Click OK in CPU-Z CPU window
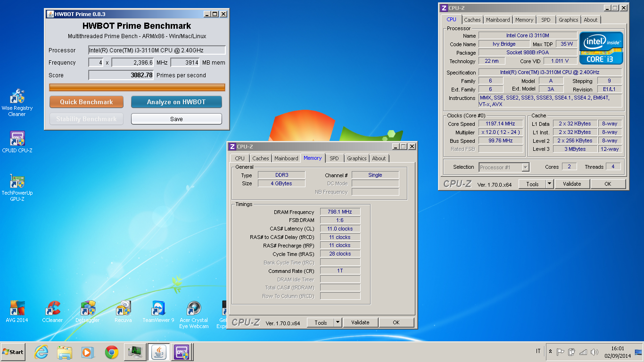 (608, 184)
